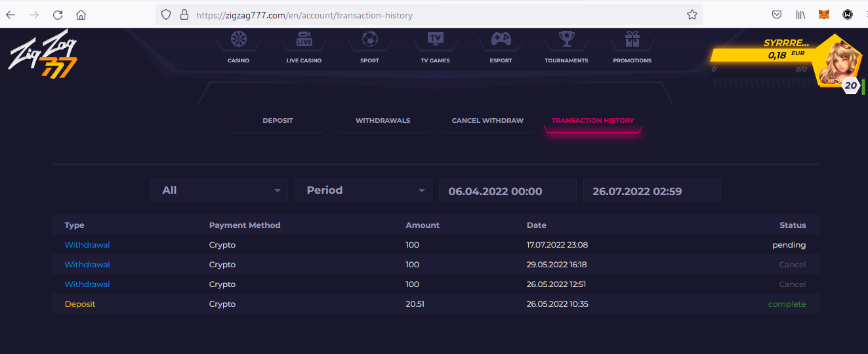868x354 pixels.
Task: Click the pending withdrawal from 17.07.2022
Action: pos(87,245)
